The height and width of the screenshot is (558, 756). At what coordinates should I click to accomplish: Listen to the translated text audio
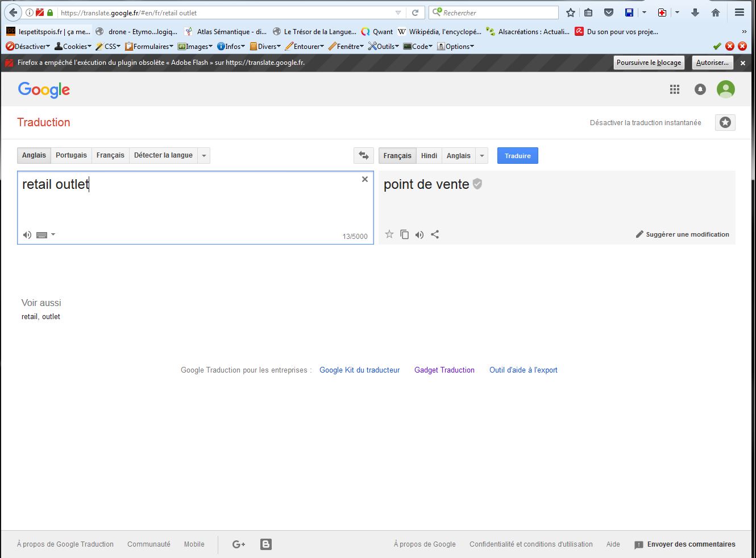coord(419,234)
